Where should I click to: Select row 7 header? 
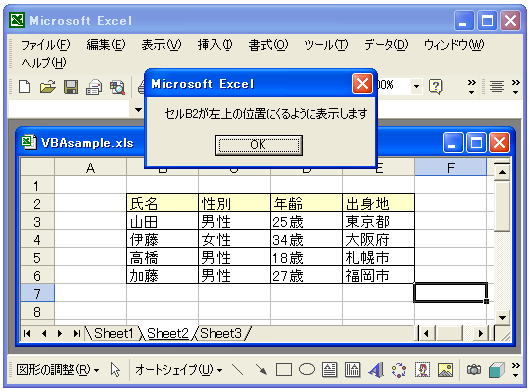(x=37, y=293)
